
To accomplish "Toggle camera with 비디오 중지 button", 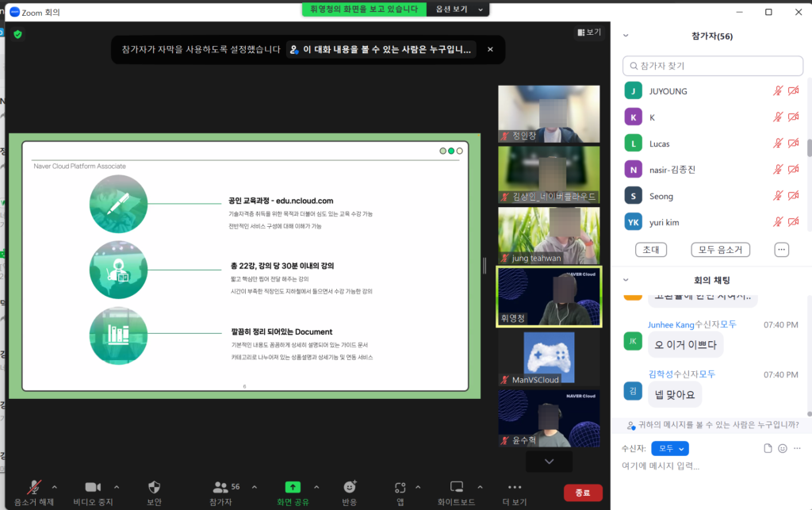I will 93,487.
